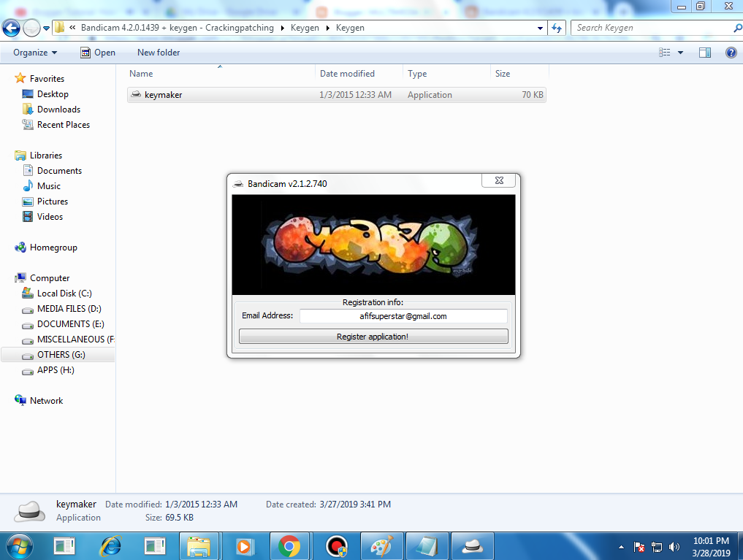
Task: Click the refresh button beside address bar
Action: coord(557,28)
